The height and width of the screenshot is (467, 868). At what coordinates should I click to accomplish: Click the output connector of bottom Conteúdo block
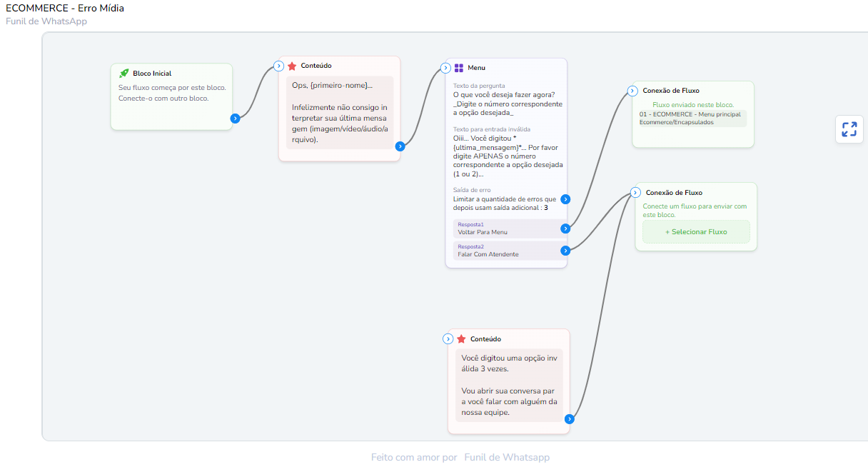pyautogui.click(x=570, y=419)
